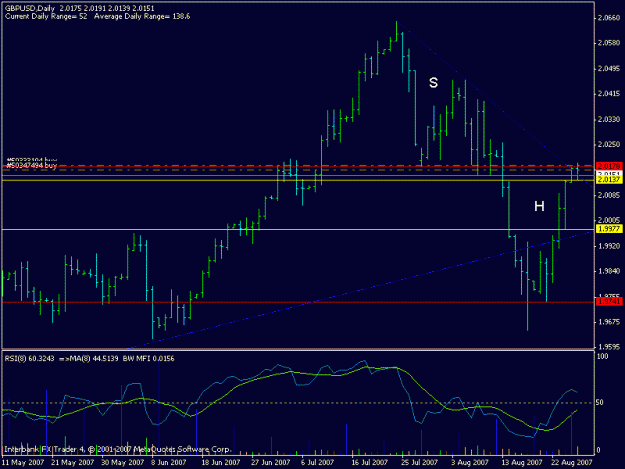
Task: Click the '18 Jun 2007' date label
Action: pyautogui.click(x=220, y=462)
